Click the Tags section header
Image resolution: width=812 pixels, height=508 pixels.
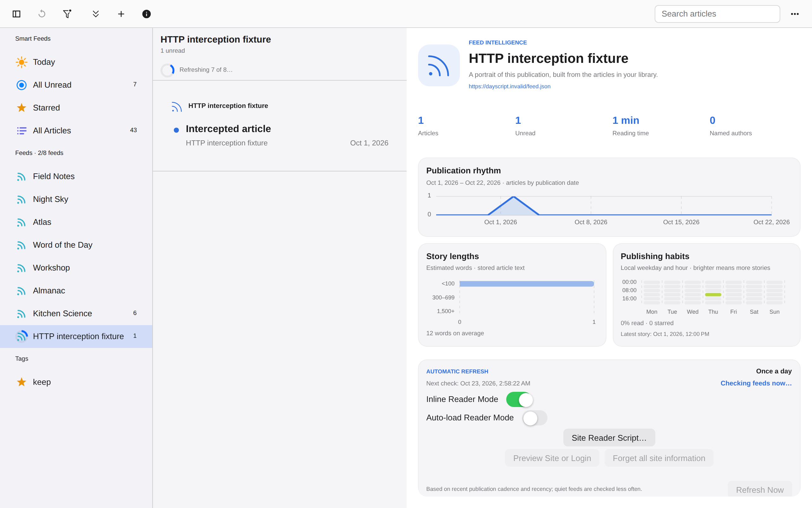tap(22, 358)
